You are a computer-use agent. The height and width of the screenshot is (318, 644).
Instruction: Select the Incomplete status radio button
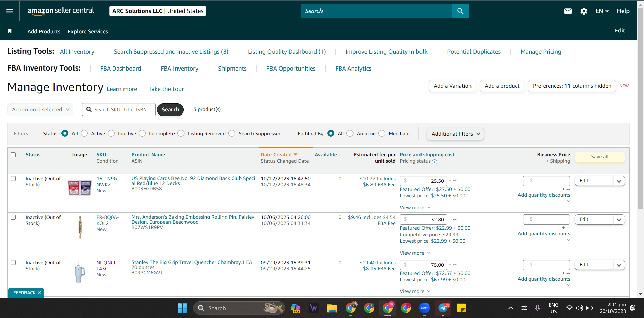coord(142,133)
